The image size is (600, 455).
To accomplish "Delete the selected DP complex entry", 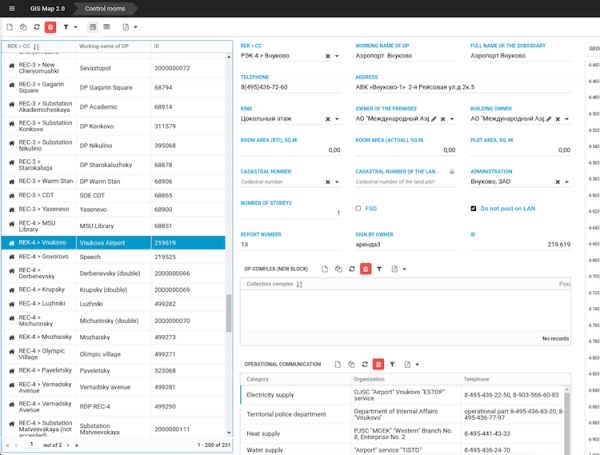I will click(365, 269).
